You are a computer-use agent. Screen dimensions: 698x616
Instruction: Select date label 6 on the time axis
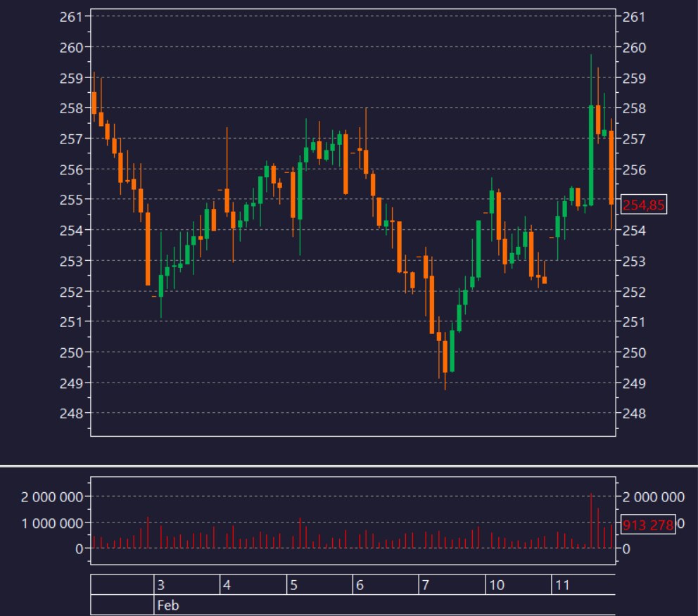[x=360, y=585]
